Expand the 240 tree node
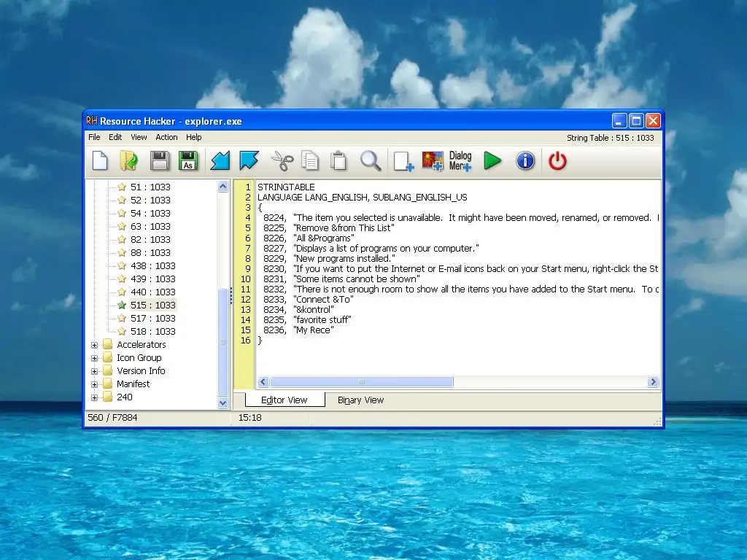747x560 pixels. (94, 397)
